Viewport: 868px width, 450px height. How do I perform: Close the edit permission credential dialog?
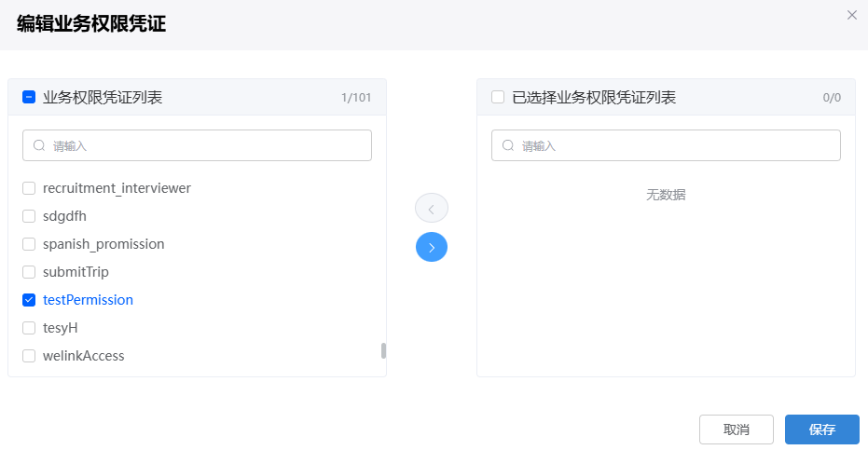[x=852, y=15]
